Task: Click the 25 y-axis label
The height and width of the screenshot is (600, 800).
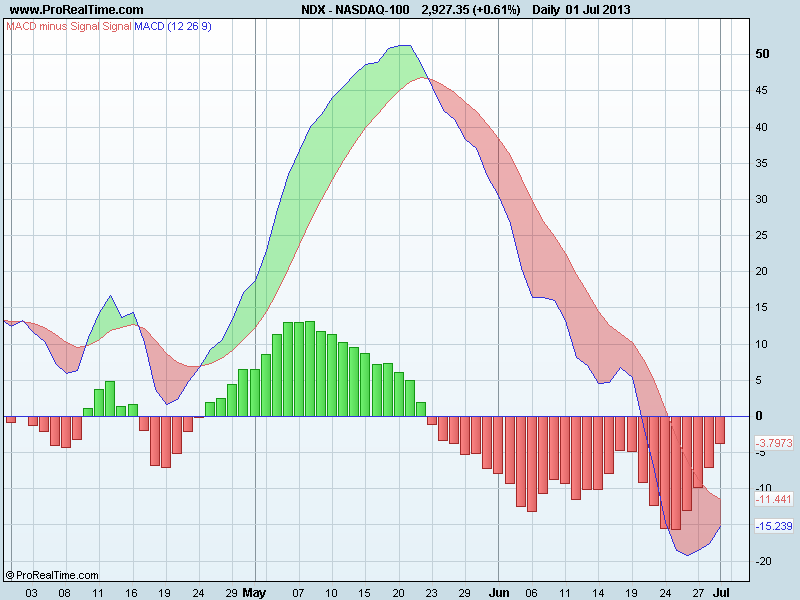Action: (761, 235)
